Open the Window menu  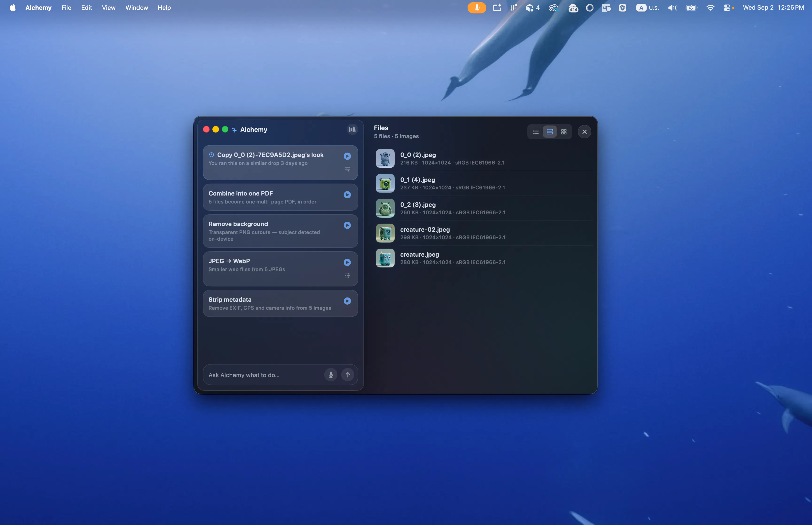137,8
